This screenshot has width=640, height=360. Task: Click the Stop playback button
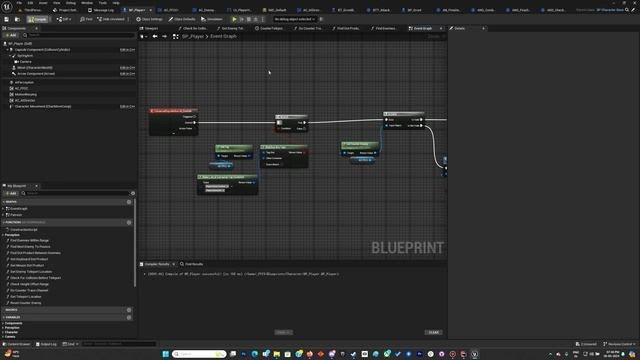pyautogui.click(x=249, y=19)
